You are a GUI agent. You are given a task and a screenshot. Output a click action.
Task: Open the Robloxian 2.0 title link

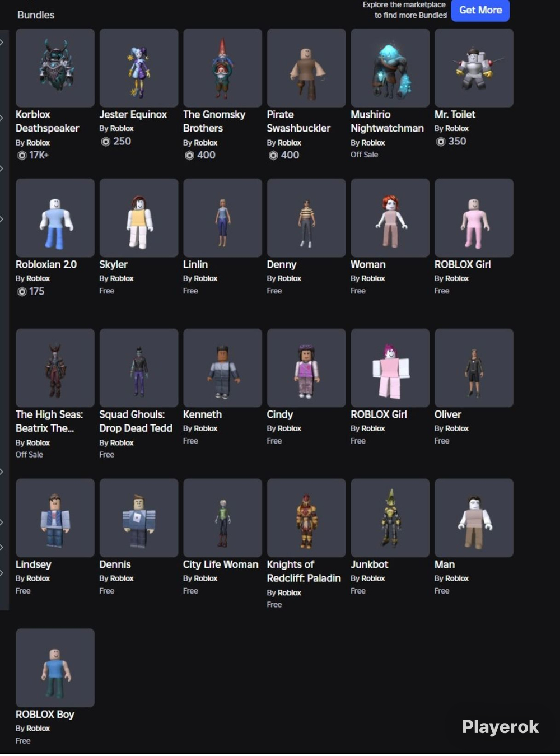pyautogui.click(x=46, y=264)
